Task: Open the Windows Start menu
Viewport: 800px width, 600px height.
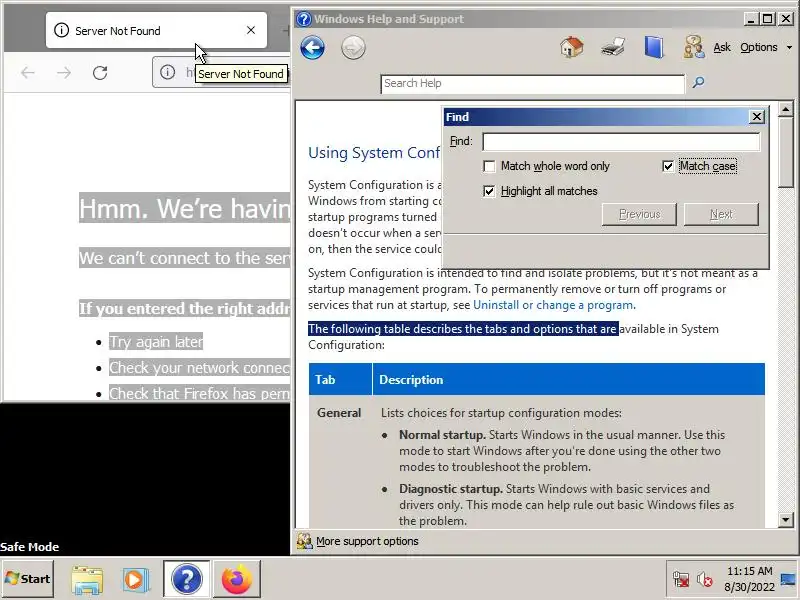Action: 28,579
